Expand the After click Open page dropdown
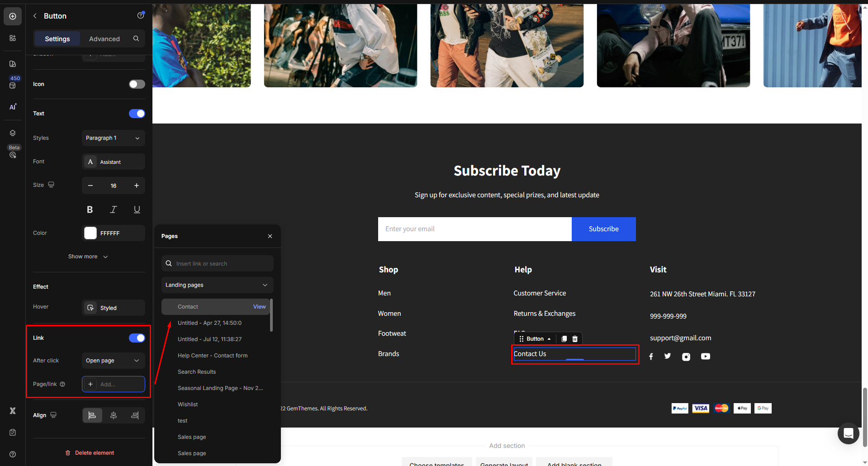This screenshot has width=868, height=466. 113,361
